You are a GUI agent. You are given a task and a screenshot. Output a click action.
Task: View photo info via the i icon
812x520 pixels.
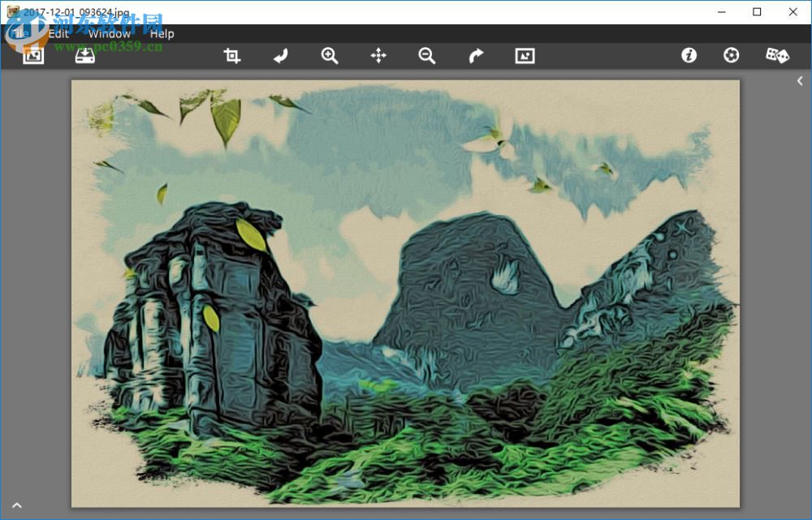688,55
